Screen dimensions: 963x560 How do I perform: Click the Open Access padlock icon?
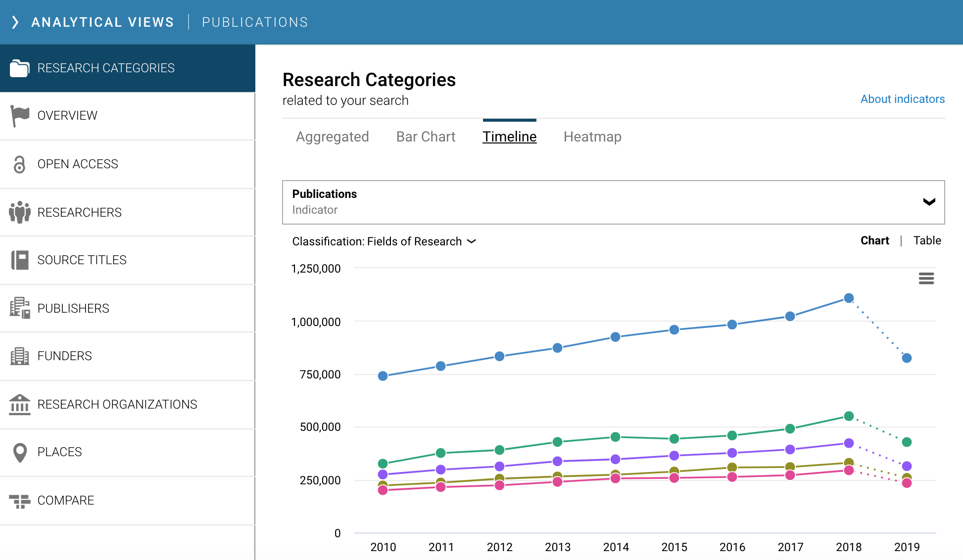click(x=19, y=164)
